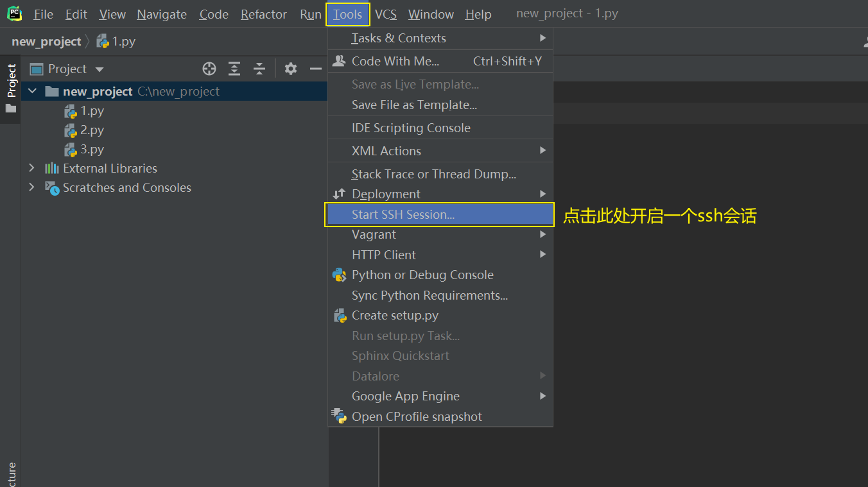Open the Run menu
This screenshot has height=487, width=868.
(311, 14)
